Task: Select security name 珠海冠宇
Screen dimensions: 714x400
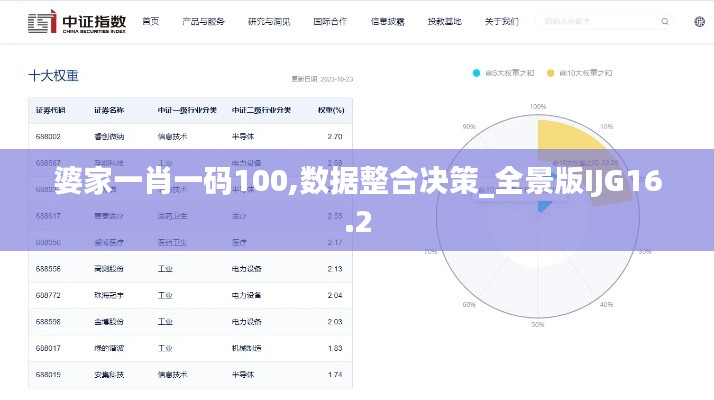Action: (x=109, y=295)
